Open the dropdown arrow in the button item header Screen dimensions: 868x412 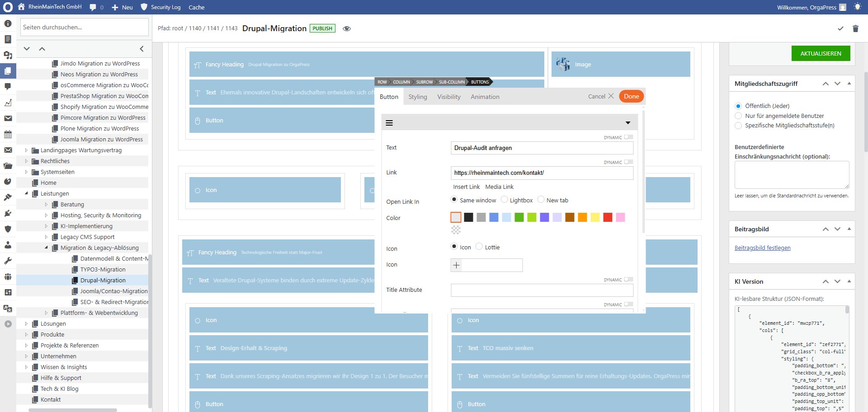tap(628, 123)
